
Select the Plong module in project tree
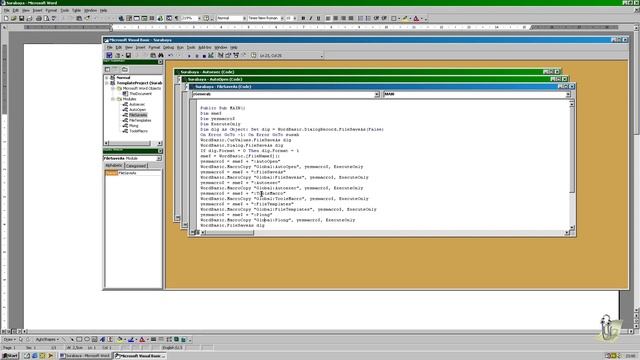pos(133,126)
